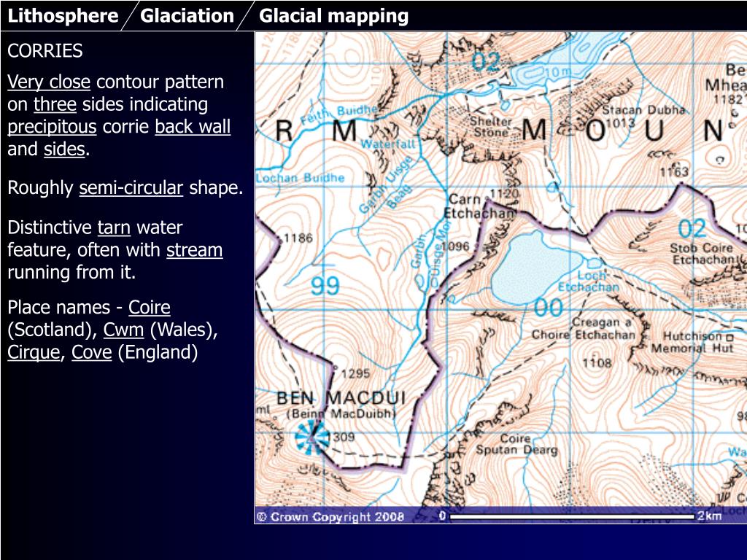Click the Lochan Buidhe map label

[x=300, y=178]
